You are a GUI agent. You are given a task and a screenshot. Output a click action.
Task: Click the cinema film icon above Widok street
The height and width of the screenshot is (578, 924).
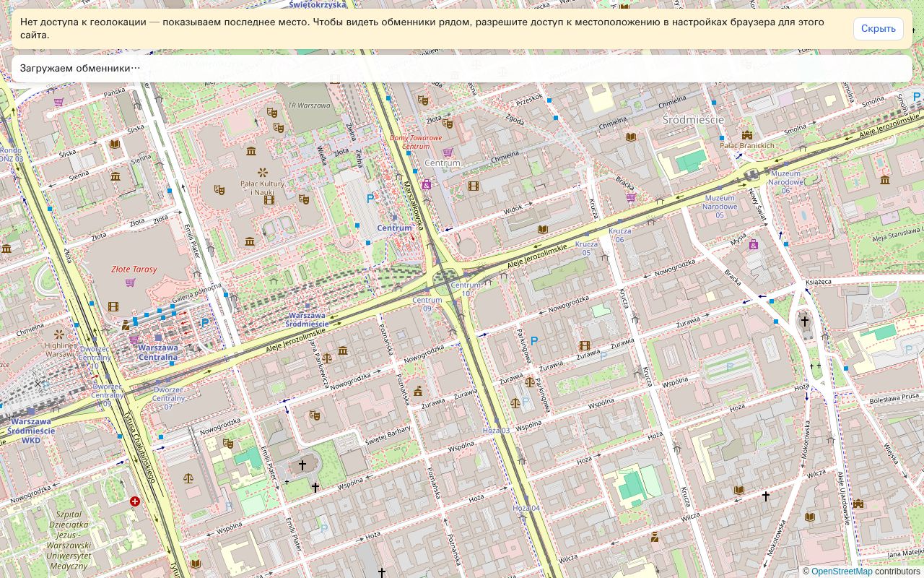474,186
